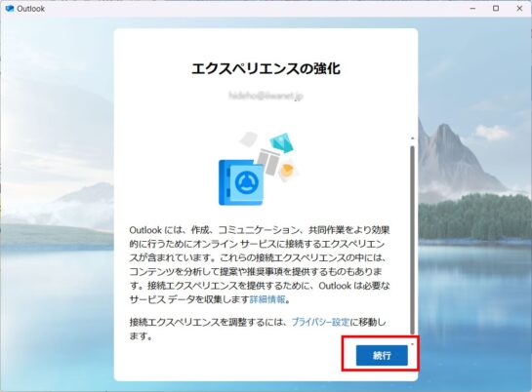Image resolution: width=532 pixels, height=392 pixels.
Task: Click the Outlook app icon in title bar
Action: point(10,9)
